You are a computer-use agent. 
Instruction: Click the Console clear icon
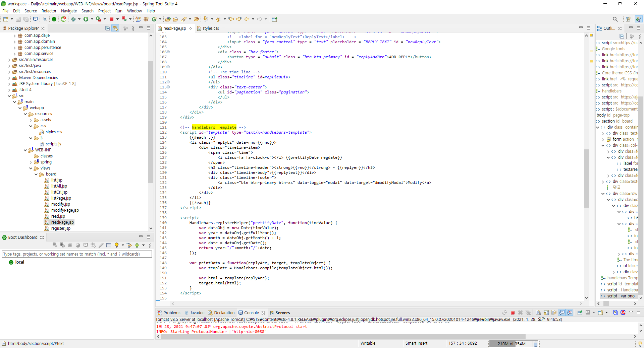tap(538, 312)
